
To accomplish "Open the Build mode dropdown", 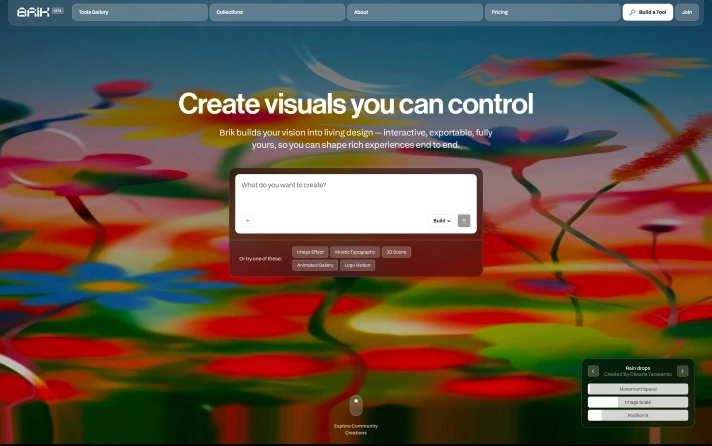I will [441, 221].
